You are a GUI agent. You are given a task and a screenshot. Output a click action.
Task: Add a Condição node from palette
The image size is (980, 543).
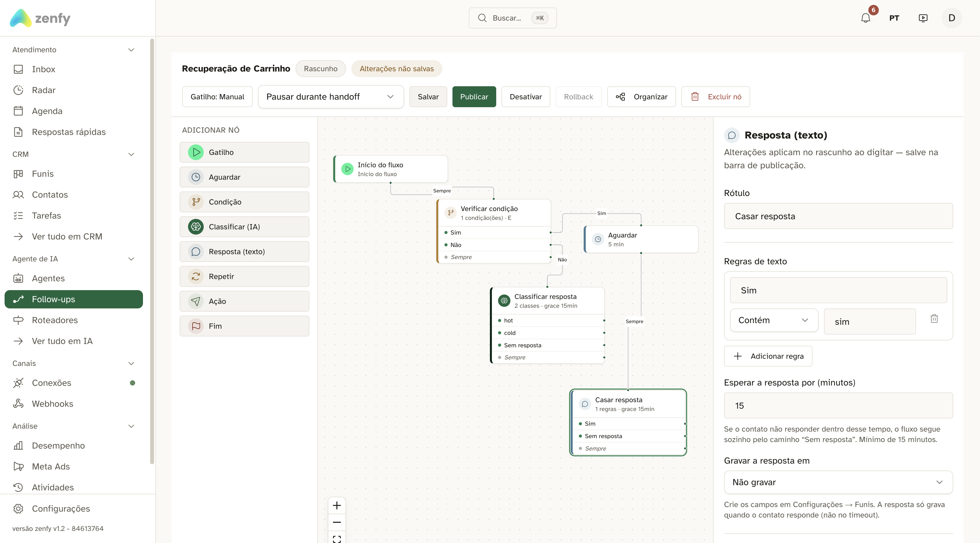[x=244, y=202]
